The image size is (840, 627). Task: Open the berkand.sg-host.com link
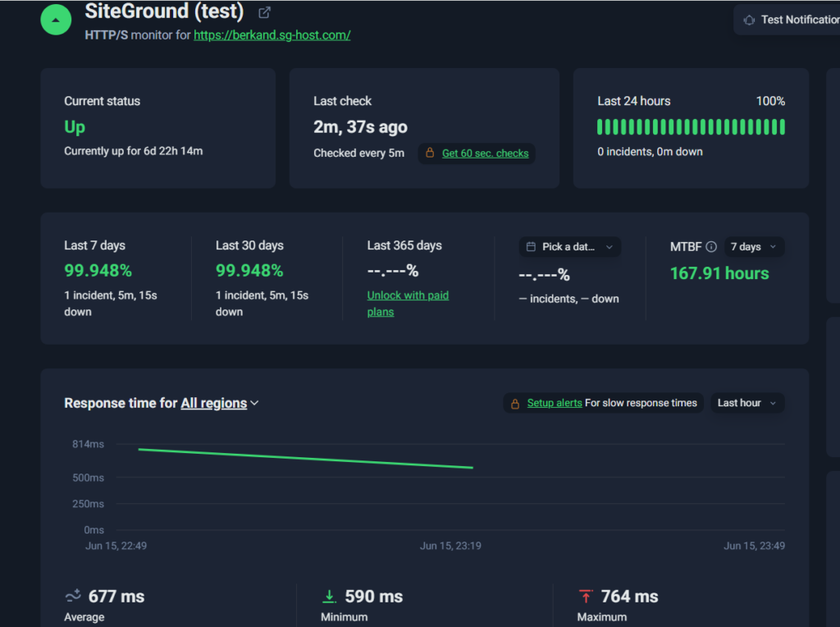point(272,35)
